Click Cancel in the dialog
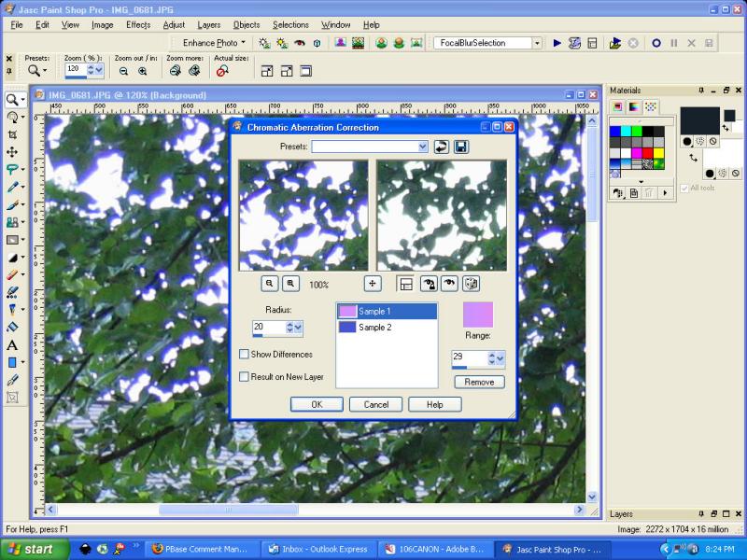747x560 pixels. pos(376,404)
